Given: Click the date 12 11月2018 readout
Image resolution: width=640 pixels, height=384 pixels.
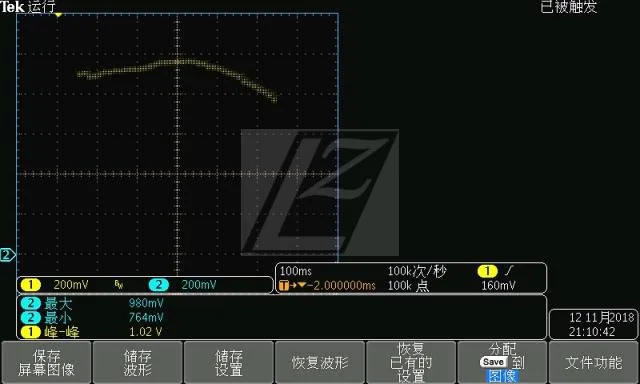Looking at the screenshot, I should pos(602,317).
